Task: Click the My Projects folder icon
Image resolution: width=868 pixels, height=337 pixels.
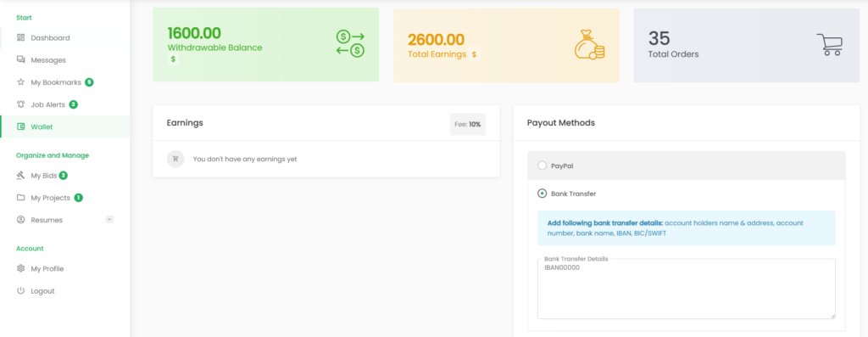Action: 21,197
